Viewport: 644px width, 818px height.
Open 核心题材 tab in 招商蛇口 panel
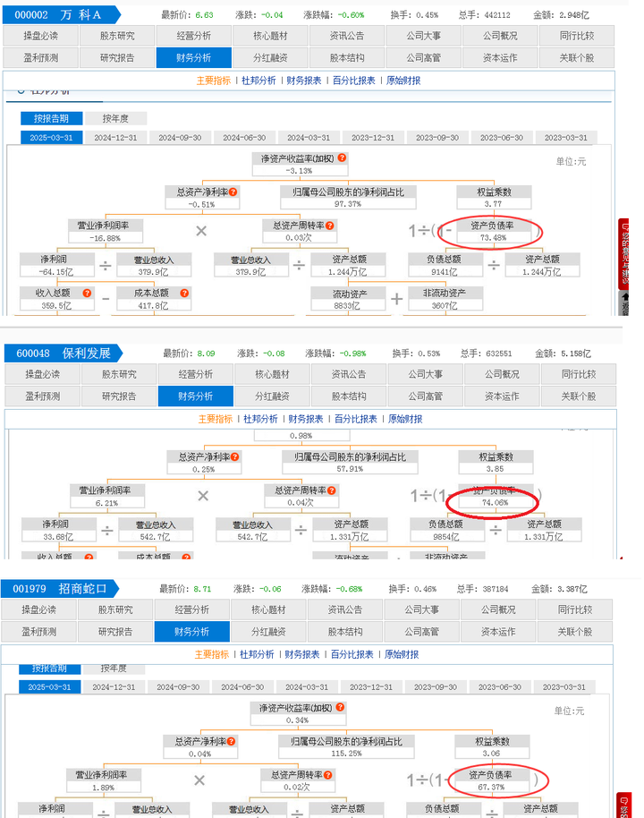pos(268,609)
